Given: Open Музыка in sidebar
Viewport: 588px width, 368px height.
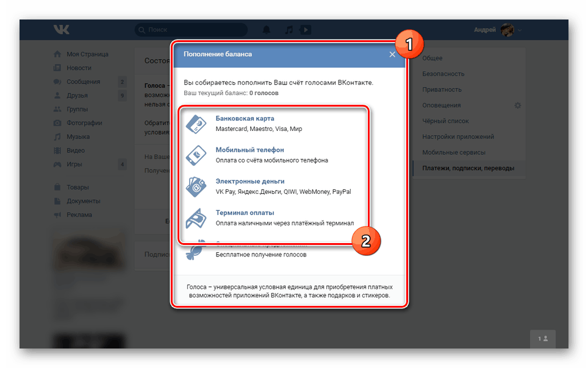Looking at the screenshot, I should (78, 137).
